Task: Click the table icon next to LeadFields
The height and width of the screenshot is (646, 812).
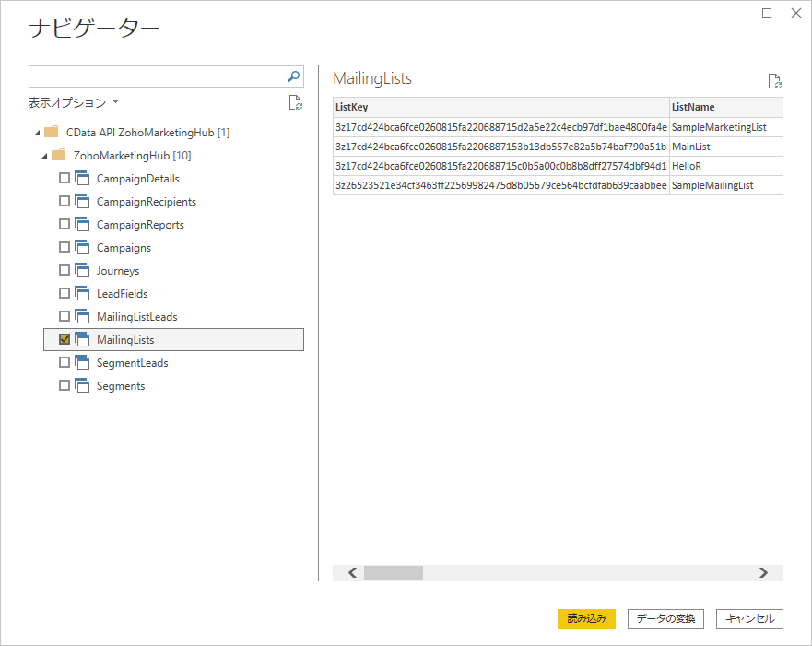Action: click(82, 293)
